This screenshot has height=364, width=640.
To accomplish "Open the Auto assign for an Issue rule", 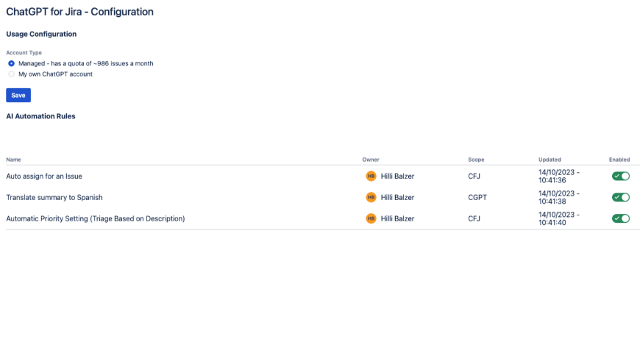I will (44, 176).
